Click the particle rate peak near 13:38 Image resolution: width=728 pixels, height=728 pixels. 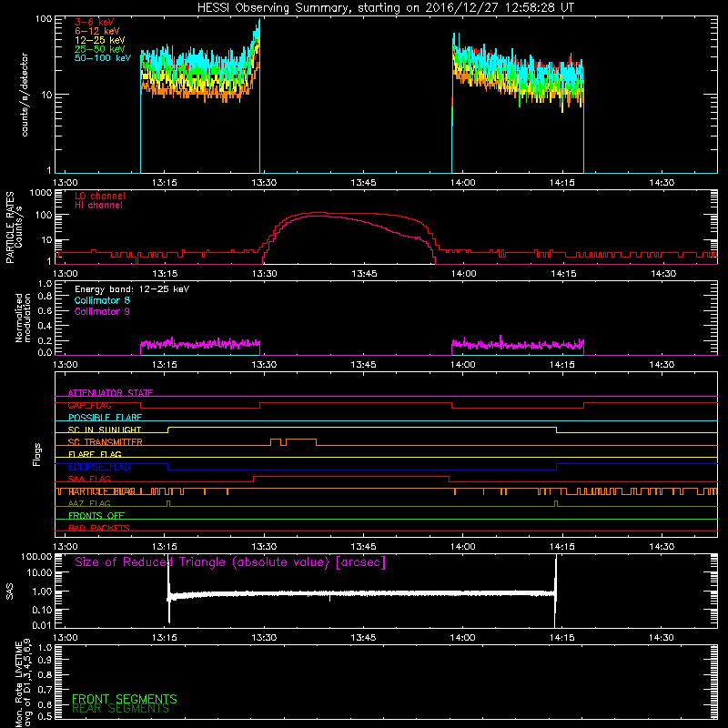coord(317,213)
